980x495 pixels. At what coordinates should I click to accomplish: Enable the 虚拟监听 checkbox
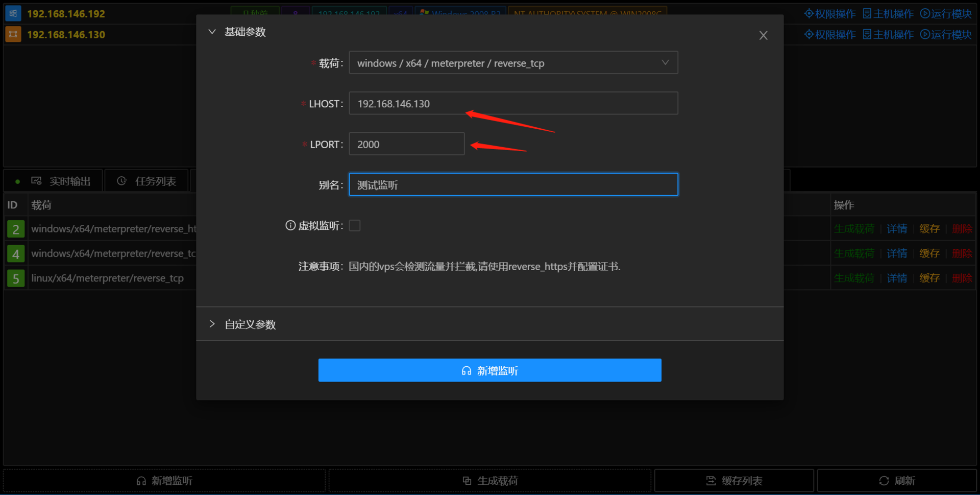point(354,225)
